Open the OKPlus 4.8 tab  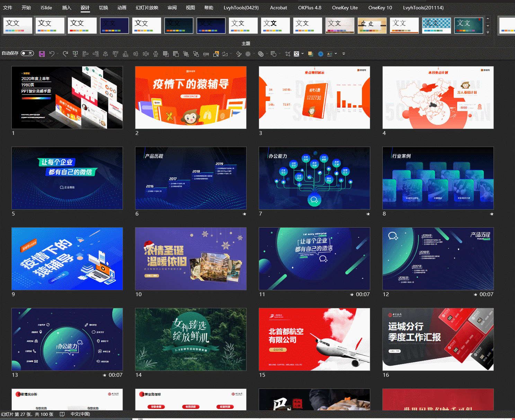pos(310,8)
